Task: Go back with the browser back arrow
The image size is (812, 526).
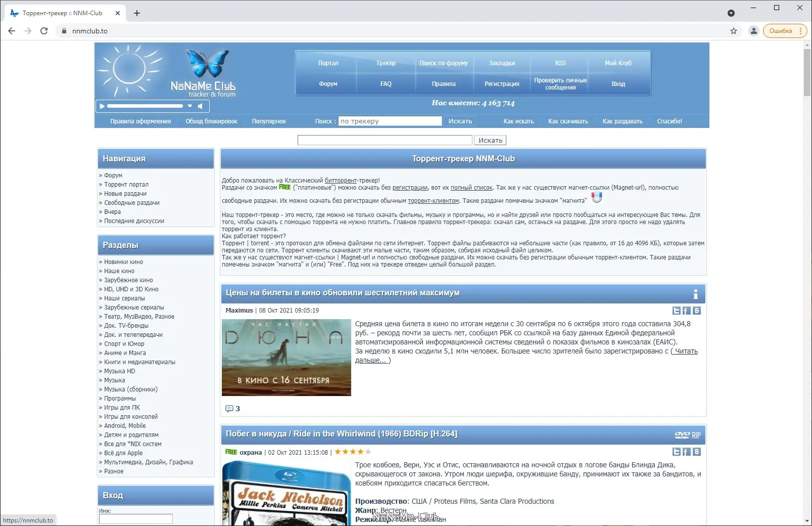Action: tap(12, 31)
